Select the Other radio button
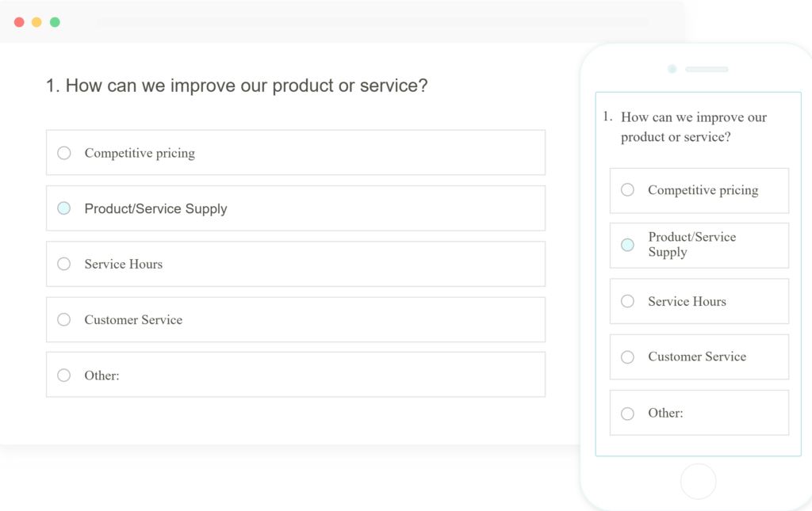The image size is (812, 511). coord(63,375)
